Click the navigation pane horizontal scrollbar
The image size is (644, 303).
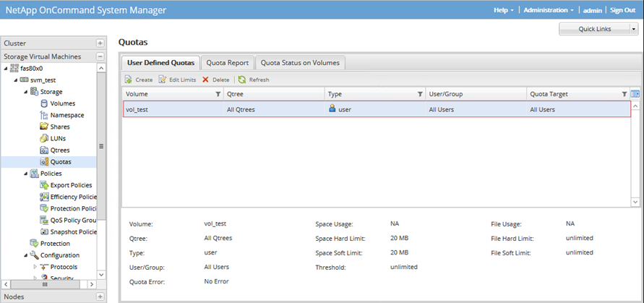tap(48, 284)
